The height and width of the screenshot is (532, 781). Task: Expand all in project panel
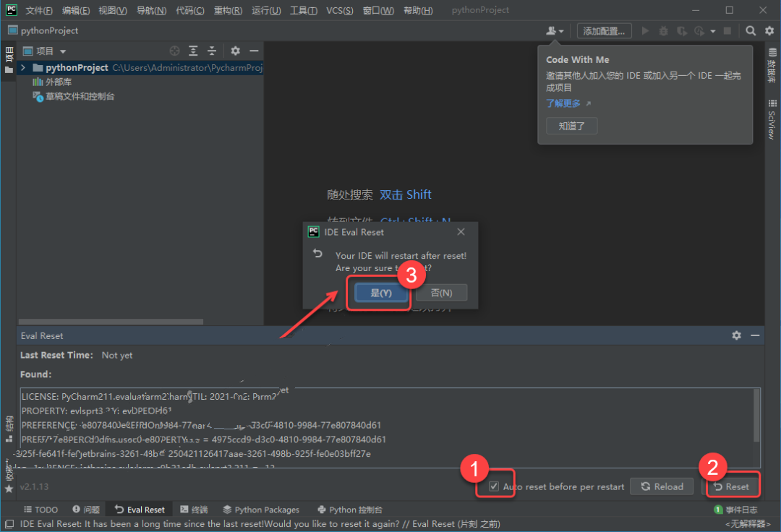193,51
